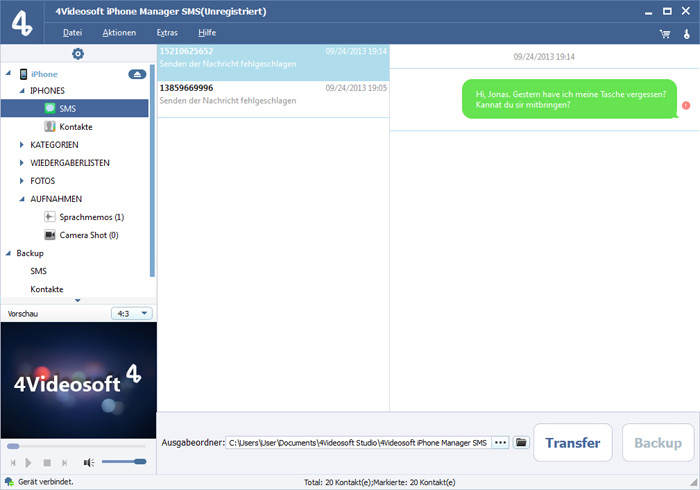Expand the KATEGORIEN tree node
Viewport: 700px width, 490px height.
[22, 145]
